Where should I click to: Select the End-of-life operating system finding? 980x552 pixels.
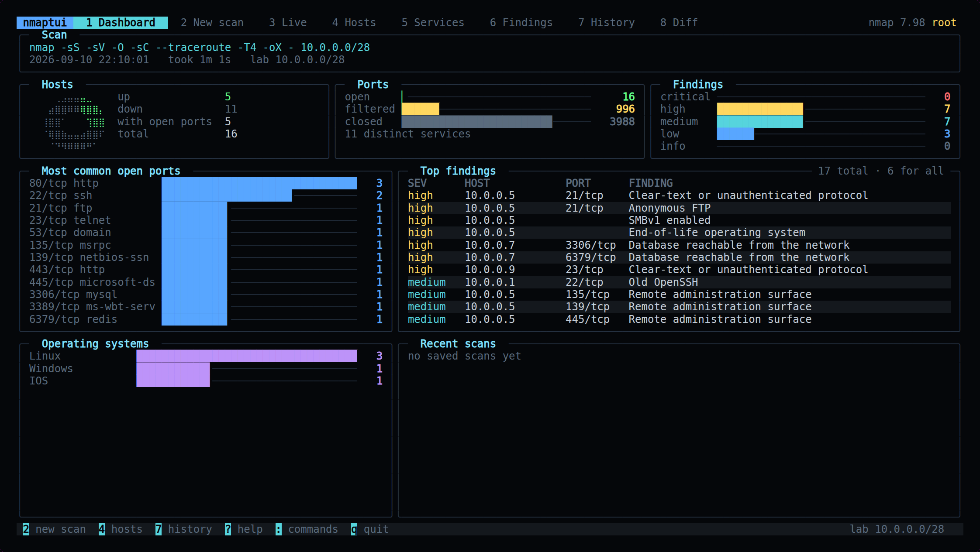[679, 233]
